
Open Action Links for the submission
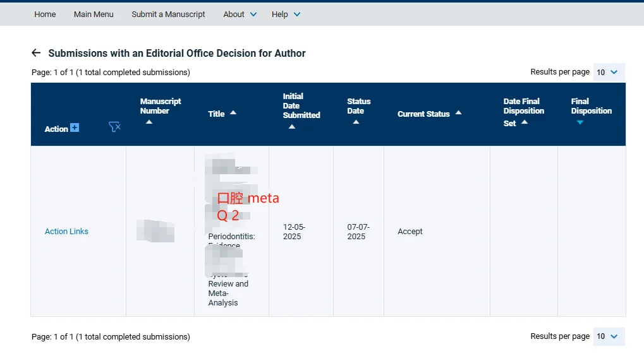click(66, 232)
